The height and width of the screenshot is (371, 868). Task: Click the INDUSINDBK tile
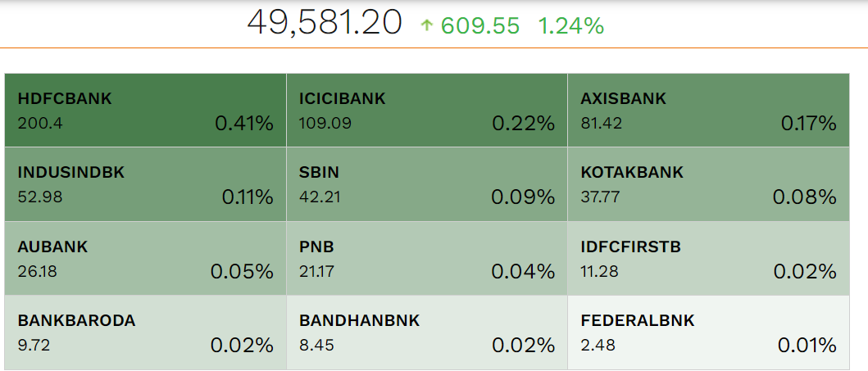[x=146, y=184]
